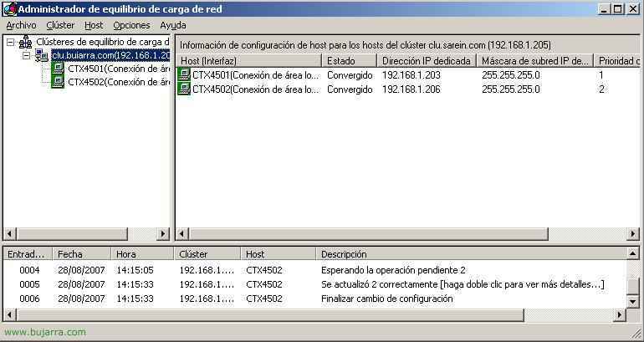Screen dimensions: 644x342
Task: Open the Host menu
Action: coord(94,25)
